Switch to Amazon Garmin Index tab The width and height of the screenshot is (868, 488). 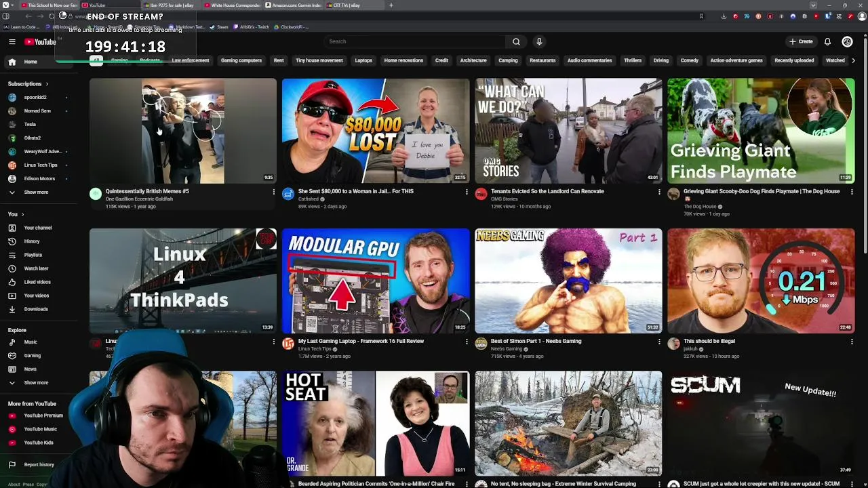click(x=292, y=5)
